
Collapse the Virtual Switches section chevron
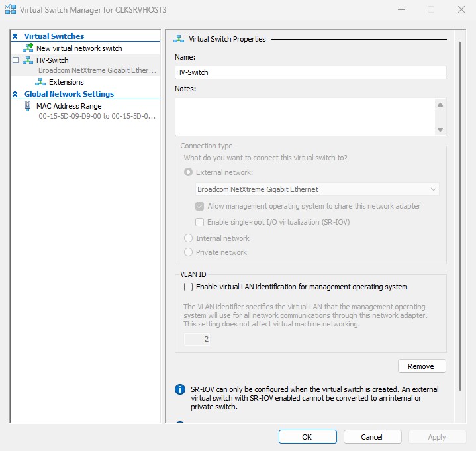click(x=15, y=36)
